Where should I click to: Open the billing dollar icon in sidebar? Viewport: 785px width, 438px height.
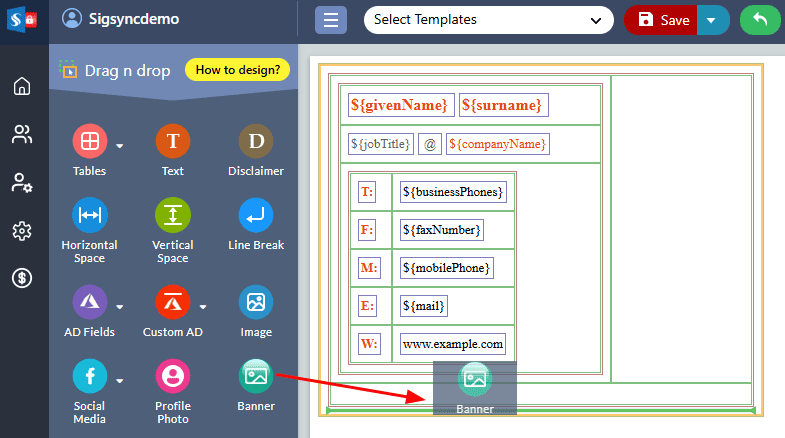click(21, 278)
